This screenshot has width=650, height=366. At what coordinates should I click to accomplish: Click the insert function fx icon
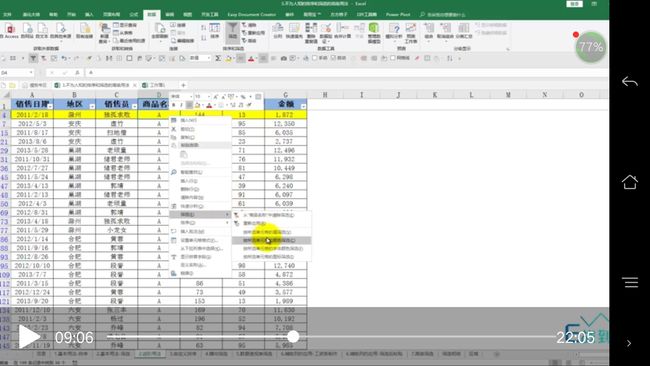tap(77, 73)
